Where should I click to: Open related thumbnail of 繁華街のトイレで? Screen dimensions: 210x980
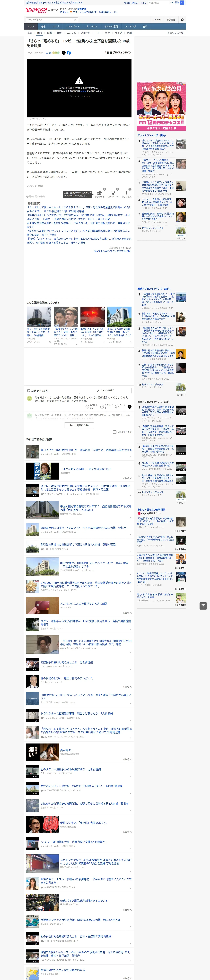(x=92, y=316)
